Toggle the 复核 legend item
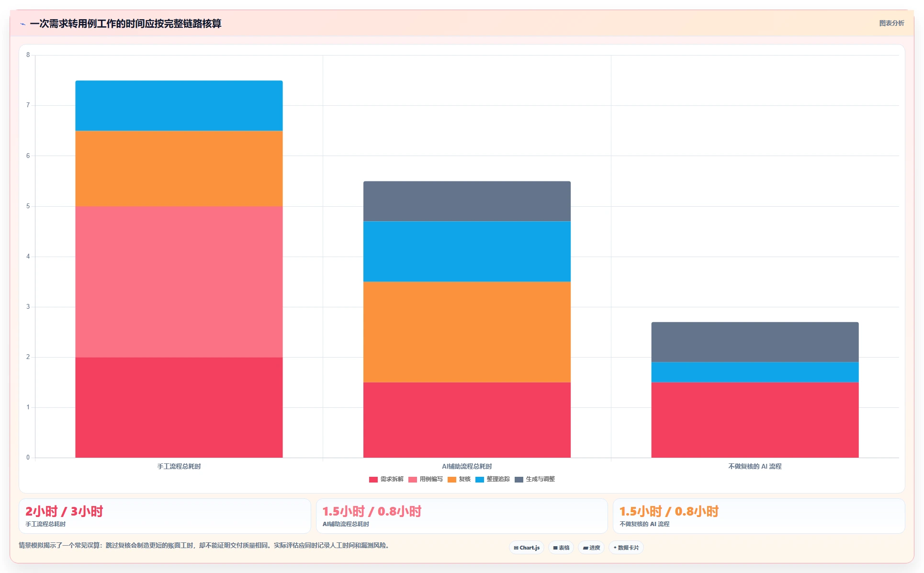 [x=459, y=479]
